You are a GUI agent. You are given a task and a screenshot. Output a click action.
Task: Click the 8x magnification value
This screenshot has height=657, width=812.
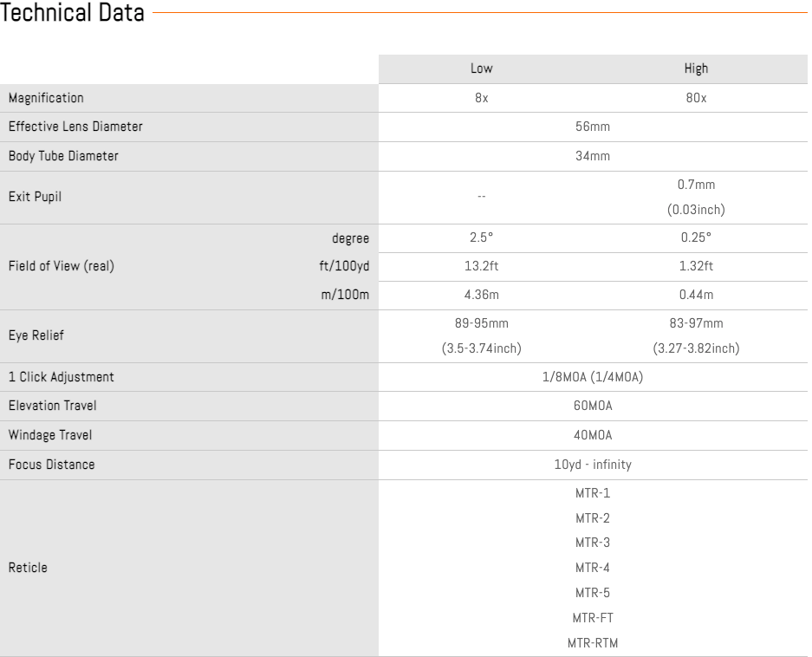(482, 99)
